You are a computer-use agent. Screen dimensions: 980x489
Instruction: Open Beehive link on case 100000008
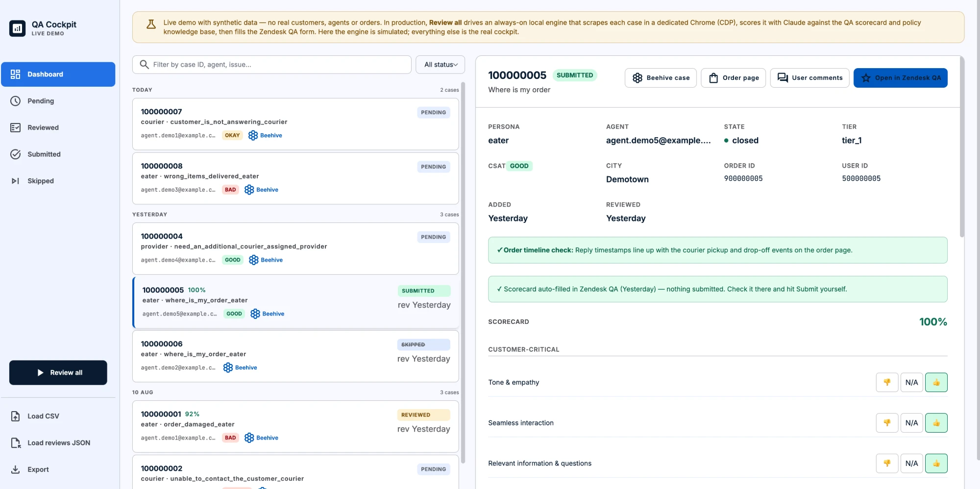tap(261, 190)
